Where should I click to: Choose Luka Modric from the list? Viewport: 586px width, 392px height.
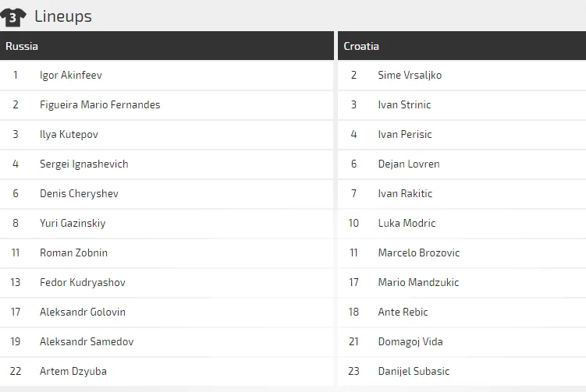point(407,224)
